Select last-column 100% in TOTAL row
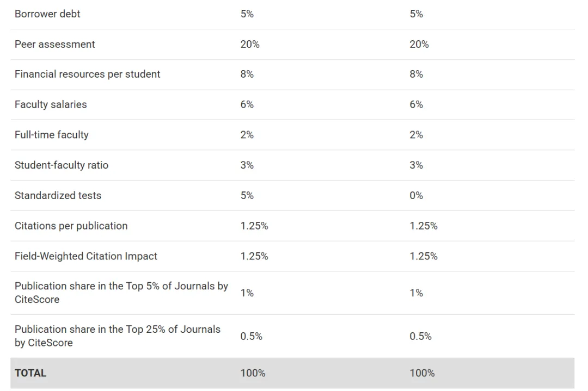The image size is (588, 391). 422,373
